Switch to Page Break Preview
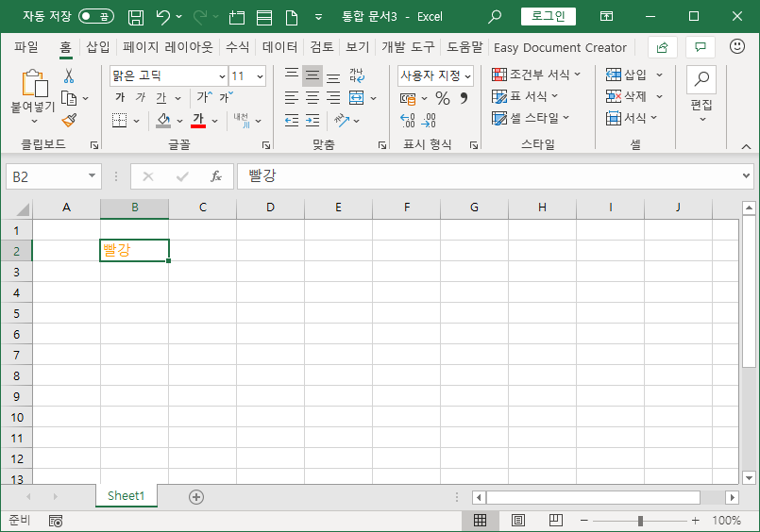This screenshot has height=532, width=760. (x=555, y=521)
